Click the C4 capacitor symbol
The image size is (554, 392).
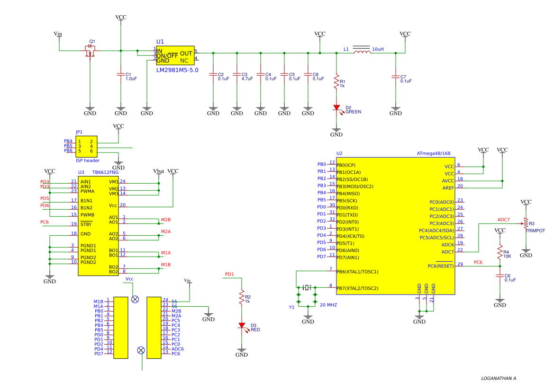tap(260, 74)
